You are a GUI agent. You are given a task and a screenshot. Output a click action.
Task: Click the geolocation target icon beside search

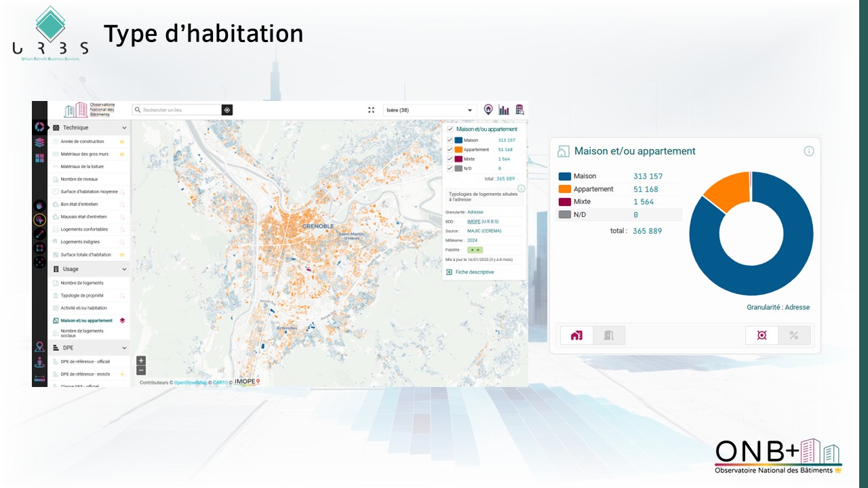pos(227,110)
